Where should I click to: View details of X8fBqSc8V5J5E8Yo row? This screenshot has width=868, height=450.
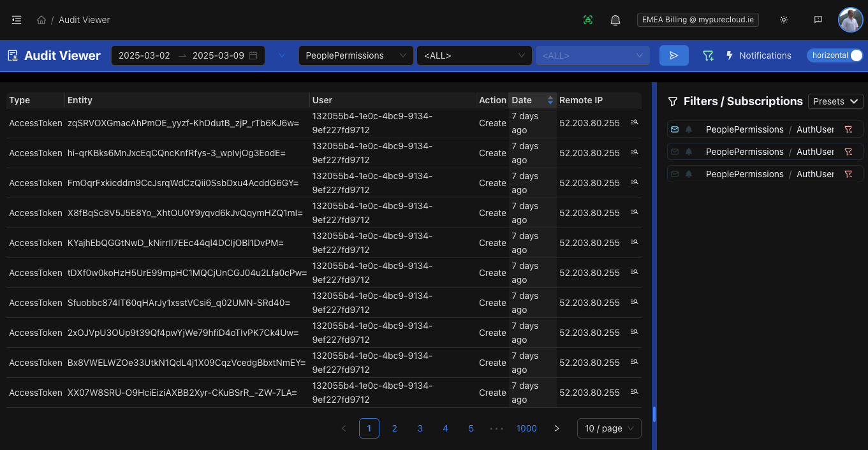(634, 212)
